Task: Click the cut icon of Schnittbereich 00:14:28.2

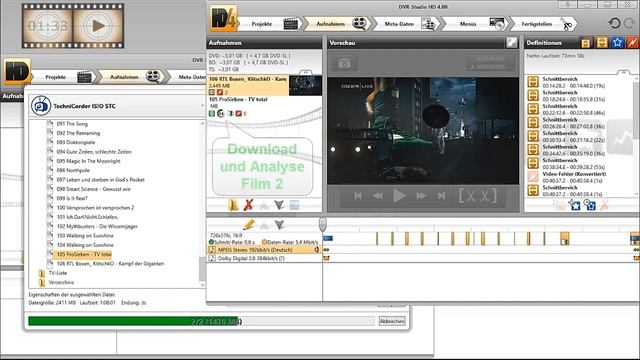Action: pyautogui.click(x=533, y=82)
